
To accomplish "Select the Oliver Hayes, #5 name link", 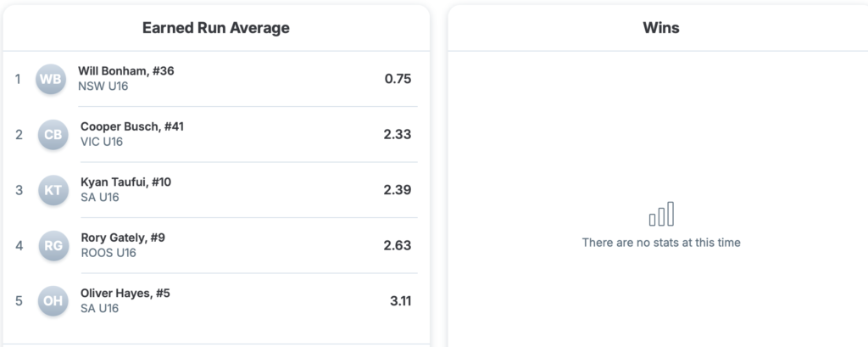I will [x=125, y=294].
